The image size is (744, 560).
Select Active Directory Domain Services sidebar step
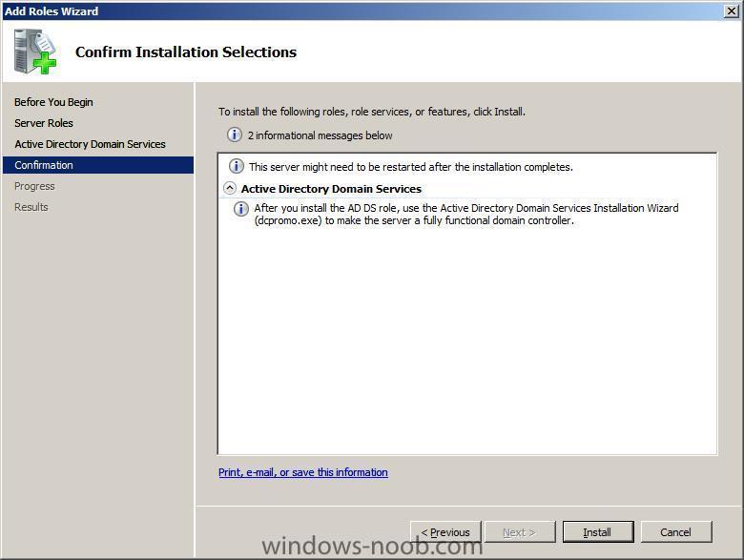pos(91,144)
